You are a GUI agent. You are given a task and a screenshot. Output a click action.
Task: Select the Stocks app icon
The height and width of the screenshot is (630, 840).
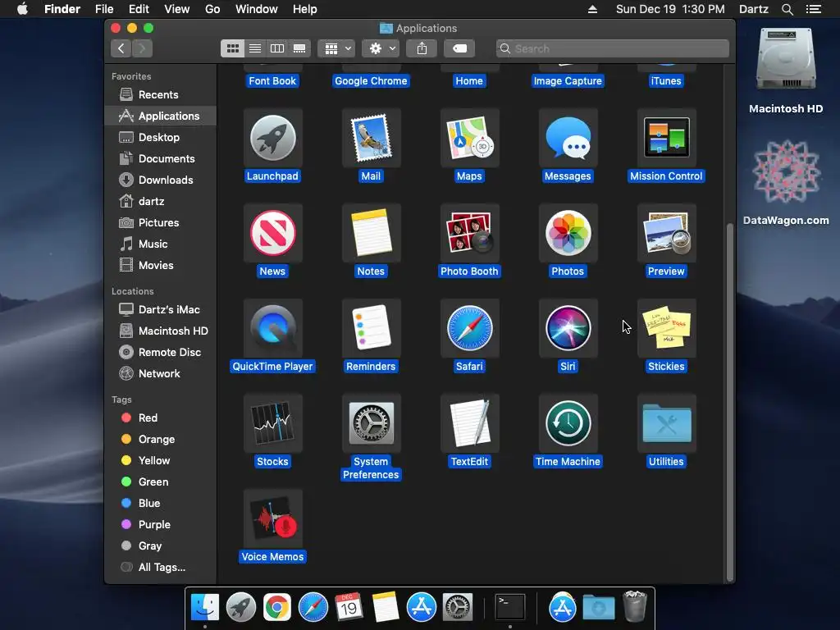[272, 423]
